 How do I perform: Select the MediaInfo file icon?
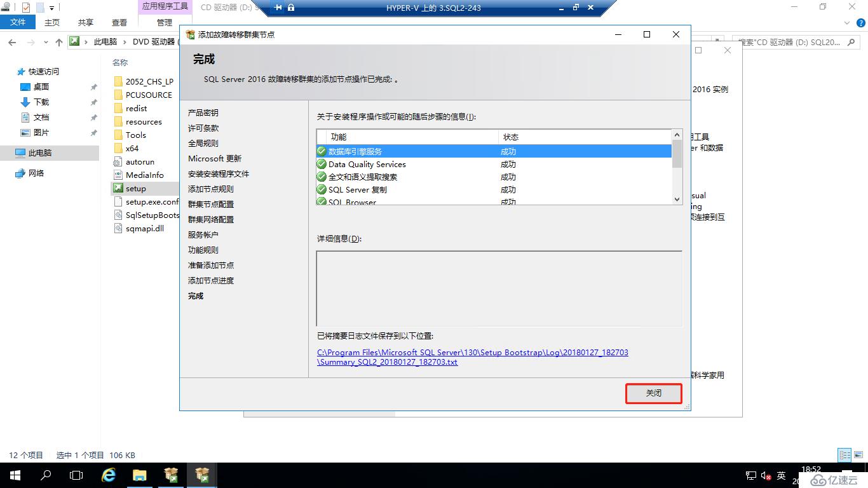click(118, 175)
